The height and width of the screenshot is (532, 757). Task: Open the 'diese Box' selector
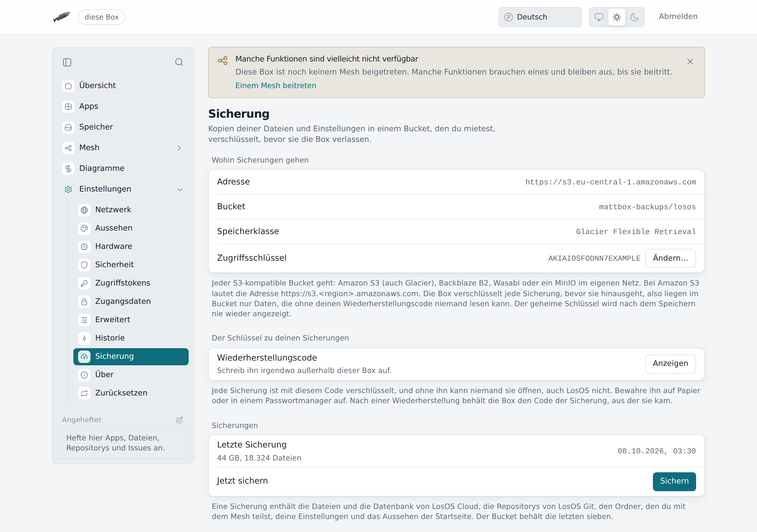[101, 17]
